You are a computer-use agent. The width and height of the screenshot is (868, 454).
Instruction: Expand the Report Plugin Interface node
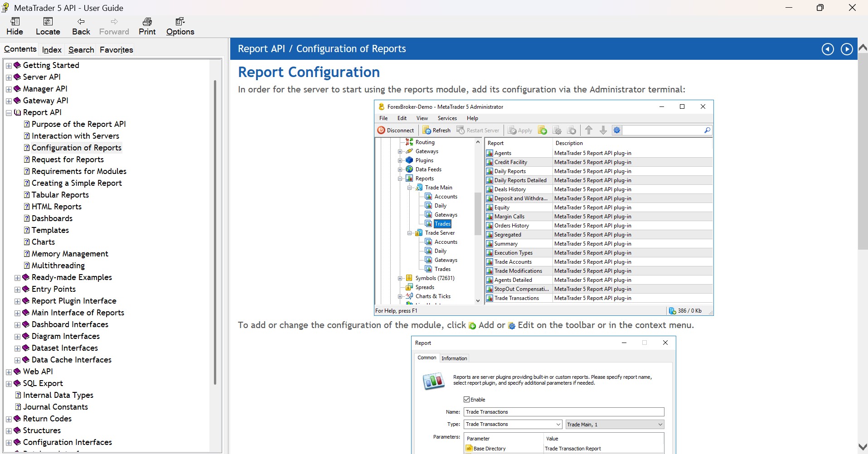click(17, 301)
